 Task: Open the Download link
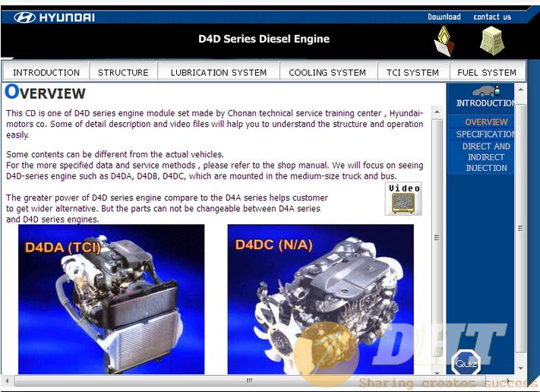(x=444, y=17)
